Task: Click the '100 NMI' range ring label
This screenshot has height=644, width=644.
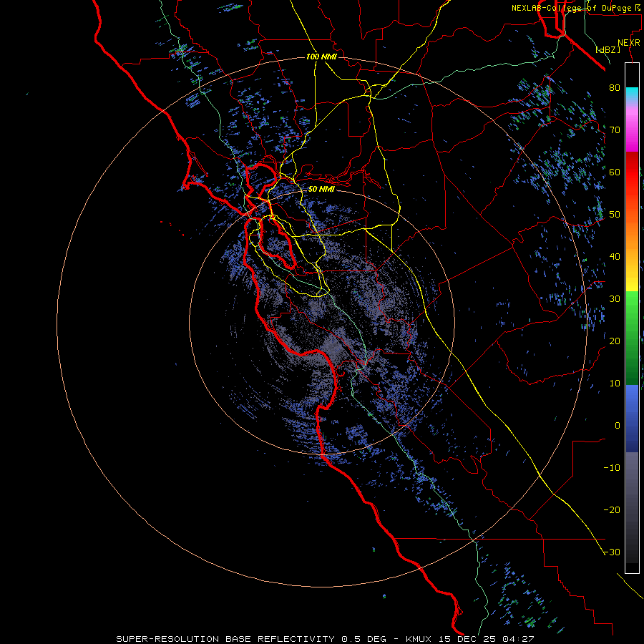Action: [x=321, y=57]
